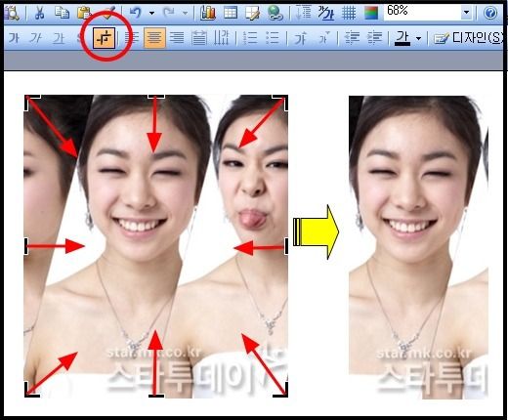Viewport: 508px width, 420px height.
Task: Click the Paste clipboard icon
Action: pos(84,13)
